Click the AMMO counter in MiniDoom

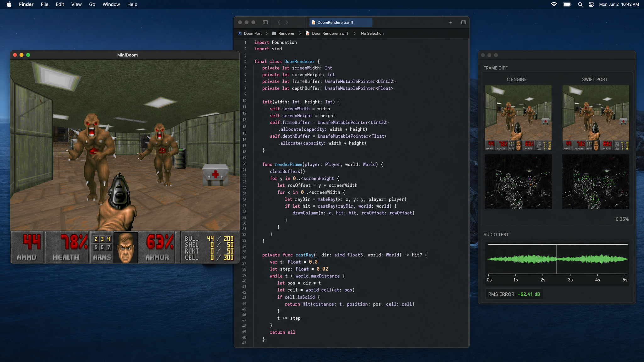(27, 247)
